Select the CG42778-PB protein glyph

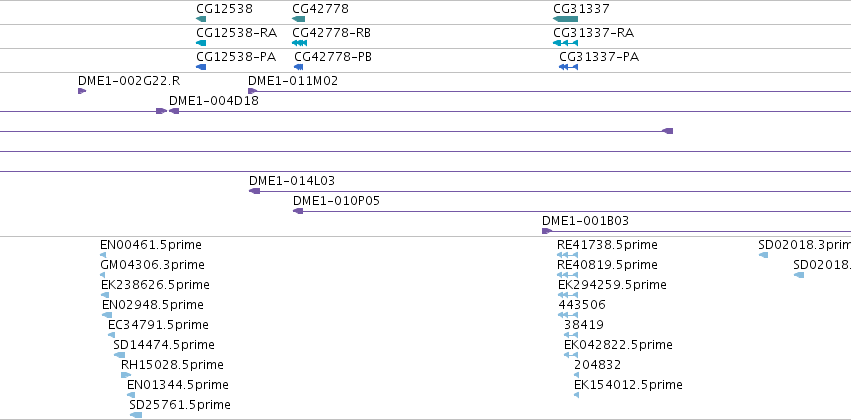(x=299, y=67)
